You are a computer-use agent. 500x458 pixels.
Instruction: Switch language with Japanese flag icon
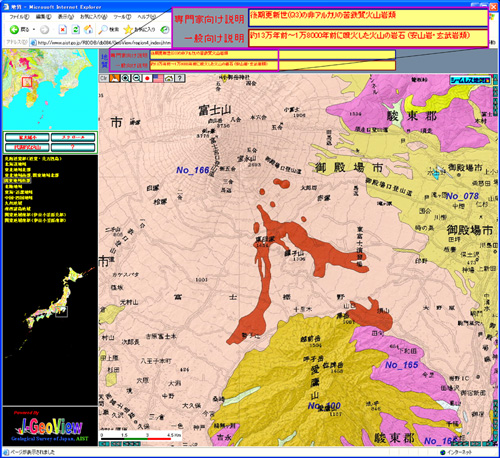coord(147,78)
